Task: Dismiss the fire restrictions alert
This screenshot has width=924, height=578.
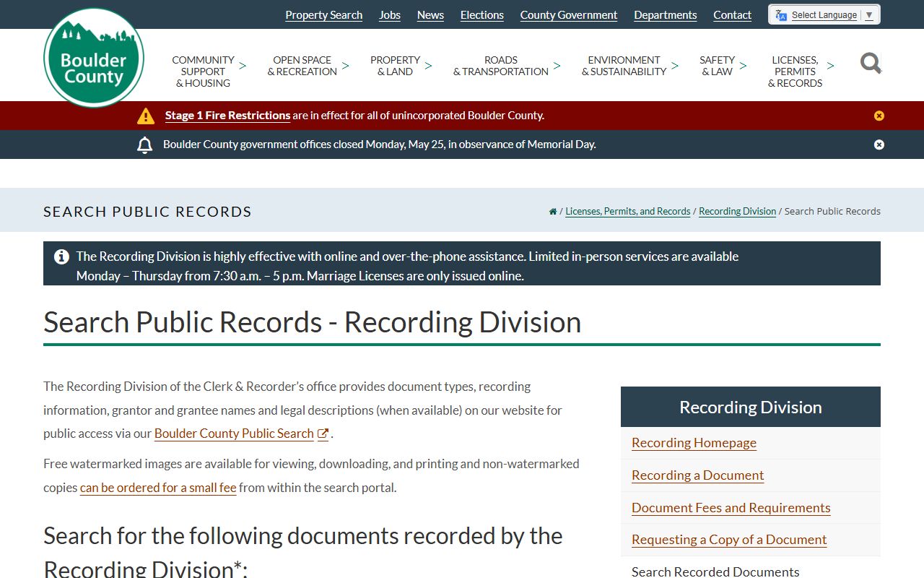Action: [879, 116]
